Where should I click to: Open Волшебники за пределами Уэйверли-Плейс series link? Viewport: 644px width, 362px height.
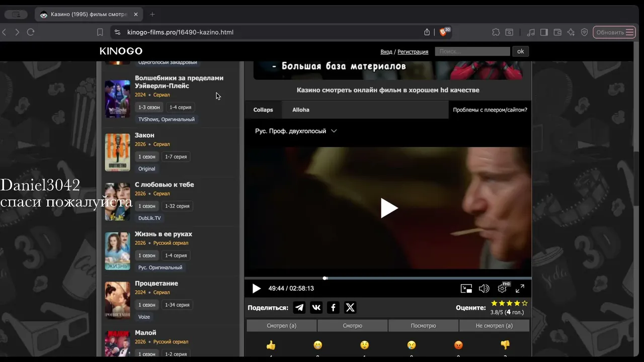click(x=179, y=82)
